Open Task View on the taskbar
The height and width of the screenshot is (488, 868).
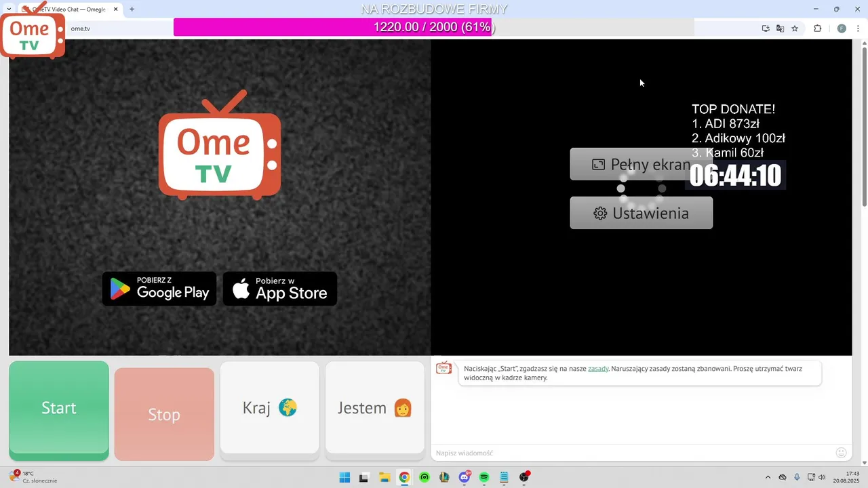(x=363, y=477)
